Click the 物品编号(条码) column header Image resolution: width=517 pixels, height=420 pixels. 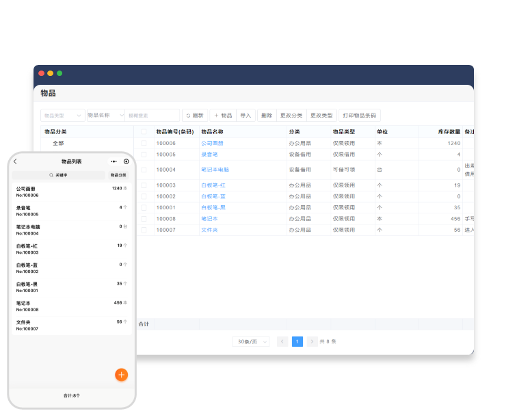pos(175,131)
